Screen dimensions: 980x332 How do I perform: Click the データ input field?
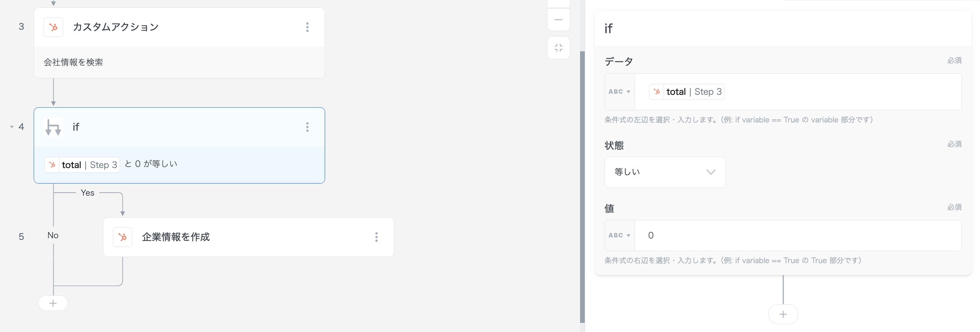(842, 92)
